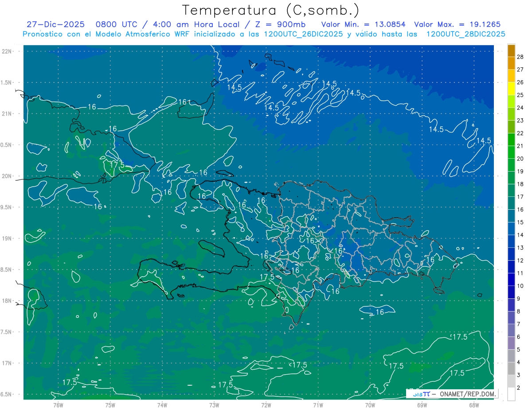This screenshot has width=532, height=411.
Task: Click the '21N' latitude axis label
Action: pyautogui.click(x=7, y=114)
